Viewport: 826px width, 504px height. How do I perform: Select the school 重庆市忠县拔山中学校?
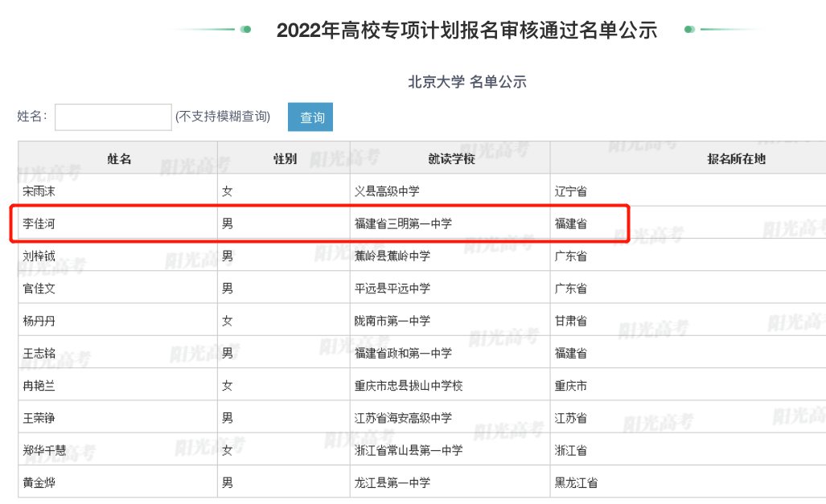pos(409,386)
